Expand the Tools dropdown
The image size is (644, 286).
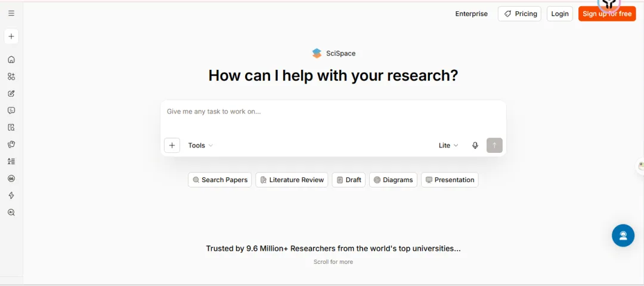click(x=200, y=145)
